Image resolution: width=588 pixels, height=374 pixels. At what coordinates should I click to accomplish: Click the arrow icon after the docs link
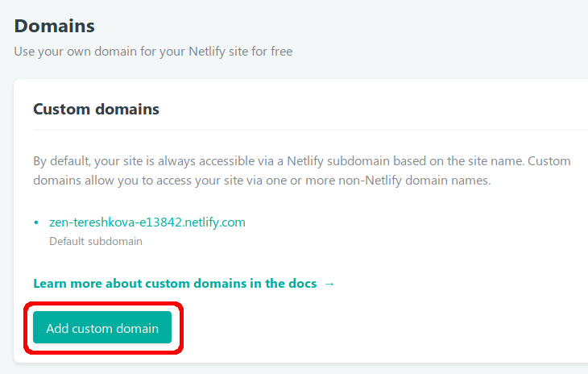coord(329,283)
